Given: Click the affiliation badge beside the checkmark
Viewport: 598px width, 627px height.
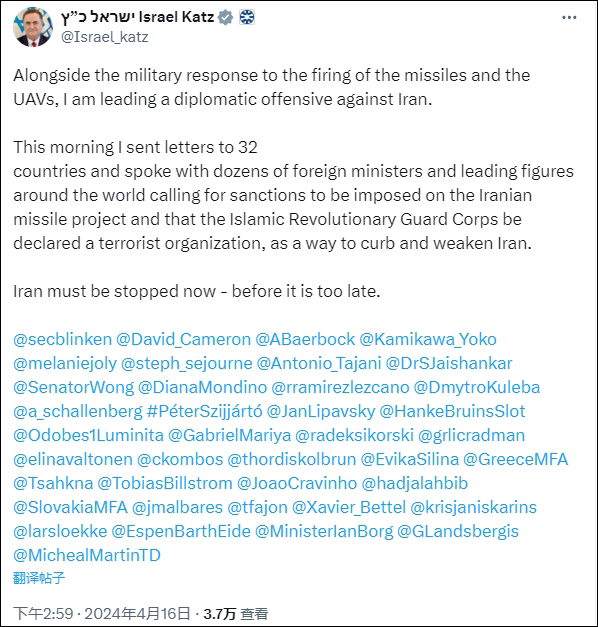Looking at the screenshot, I should point(247,17).
